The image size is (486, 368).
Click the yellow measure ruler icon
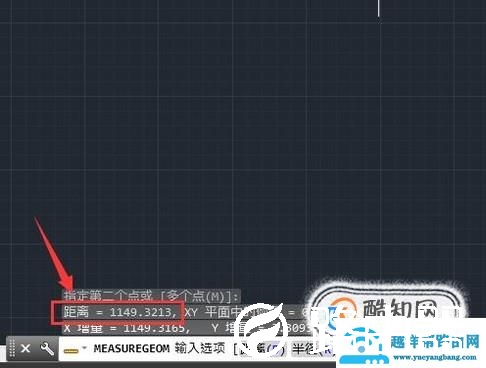pyautogui.click(x=71, y=351)
